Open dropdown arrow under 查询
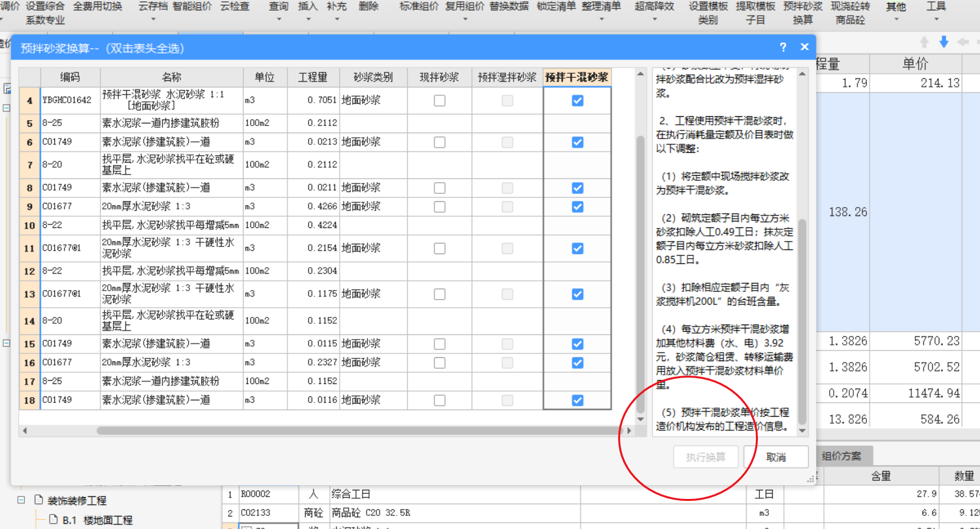This screenshot has height=529, width=980. point(279,20)
